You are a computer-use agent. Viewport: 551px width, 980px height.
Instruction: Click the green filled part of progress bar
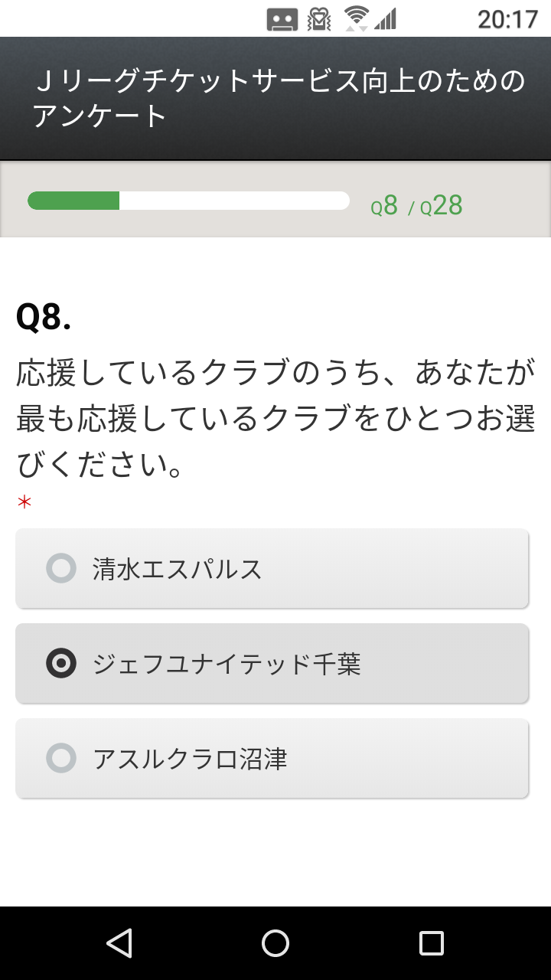pos(73,201)
